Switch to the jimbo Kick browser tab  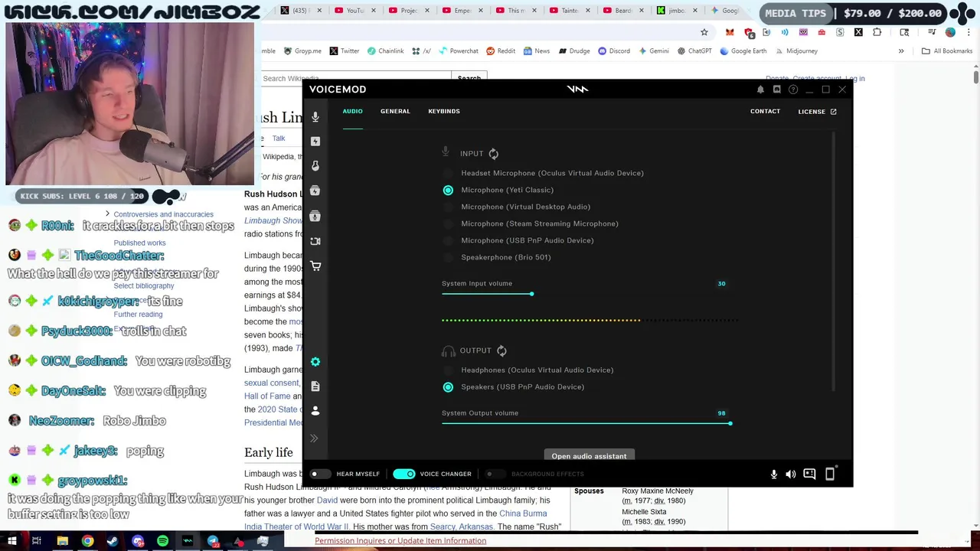672,11
